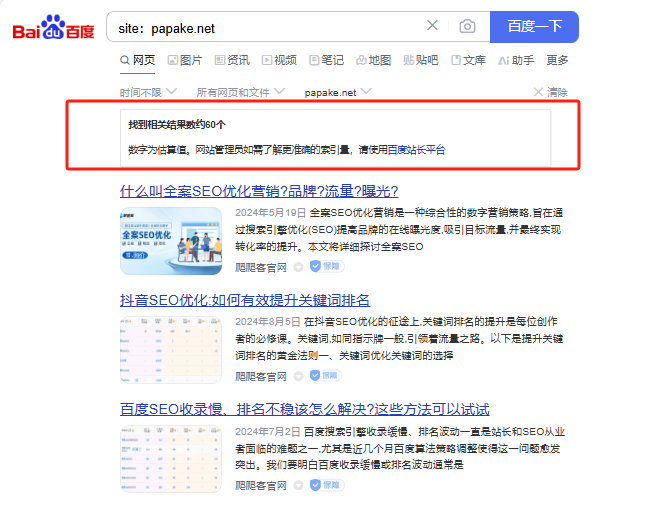Open the 笔记 tab
Image resolution: width=656 pixels, height=506 pixels.
327,60
